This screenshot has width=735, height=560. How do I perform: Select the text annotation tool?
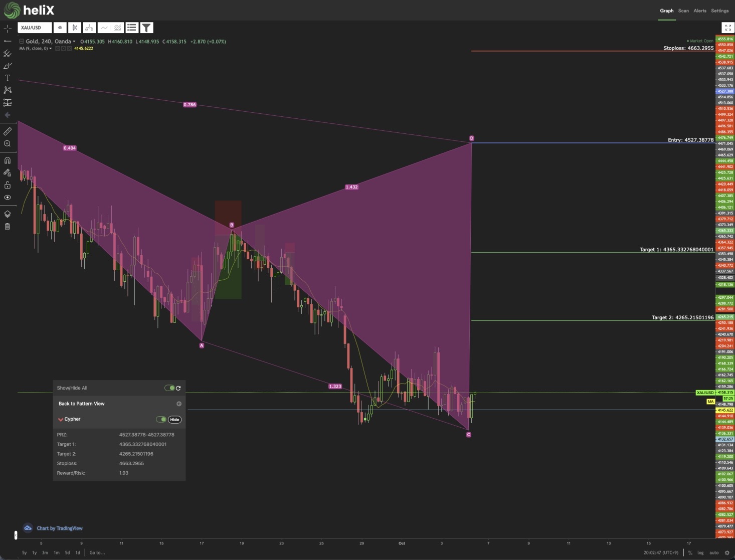tap(8, 78)
